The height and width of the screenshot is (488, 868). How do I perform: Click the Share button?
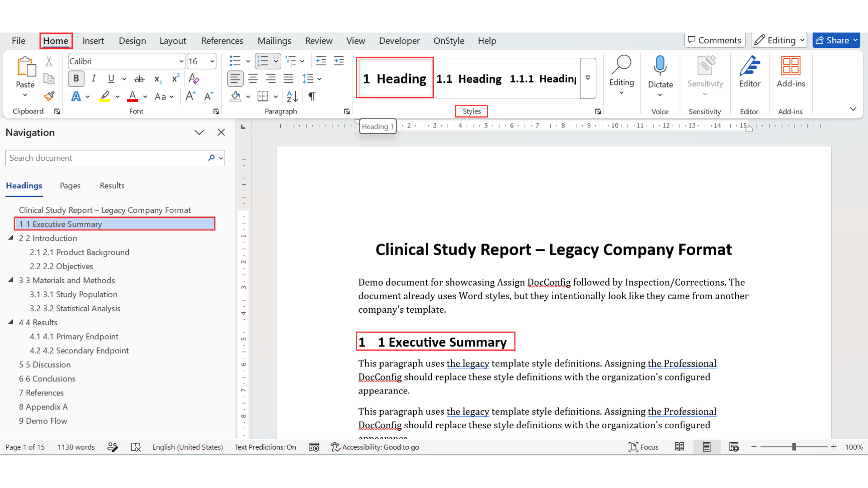tap(836, 40)
